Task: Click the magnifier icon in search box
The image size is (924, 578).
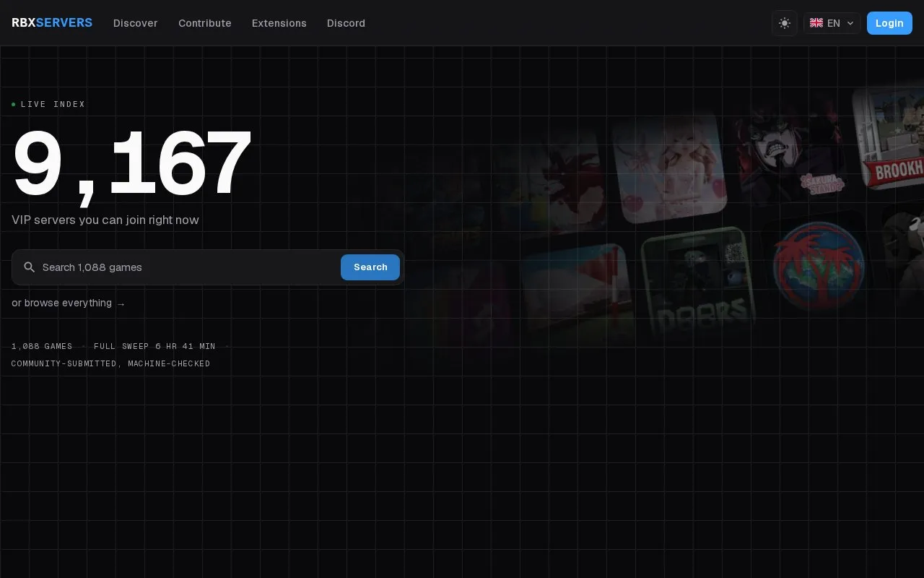Action: 30,267
